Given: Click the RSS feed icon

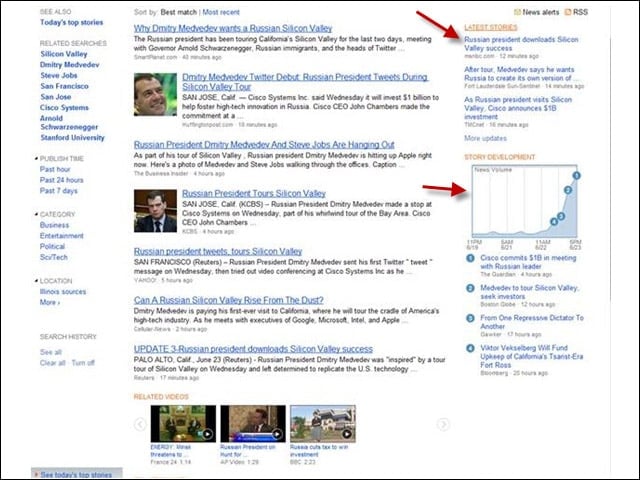Looking at the screenshot, I should click(568, 12).
